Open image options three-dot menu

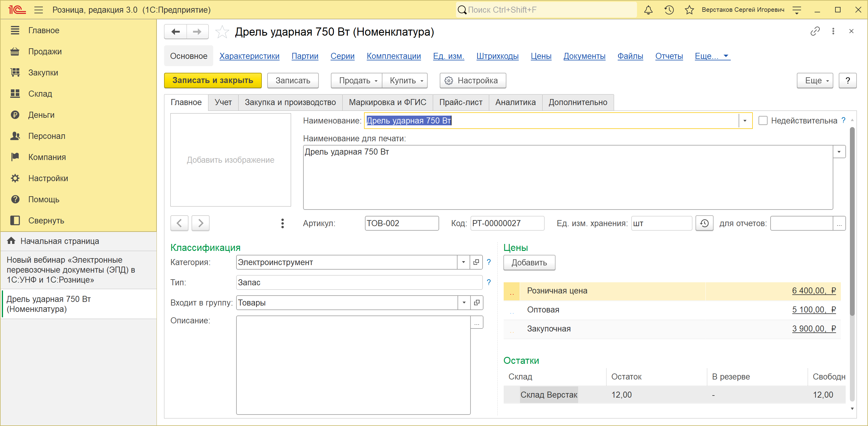282,223
